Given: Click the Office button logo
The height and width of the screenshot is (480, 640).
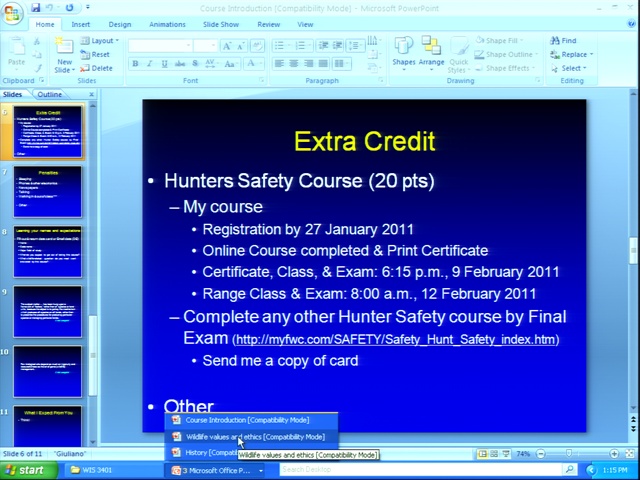Looking at the screenshot, I should [x=12, y=13].
